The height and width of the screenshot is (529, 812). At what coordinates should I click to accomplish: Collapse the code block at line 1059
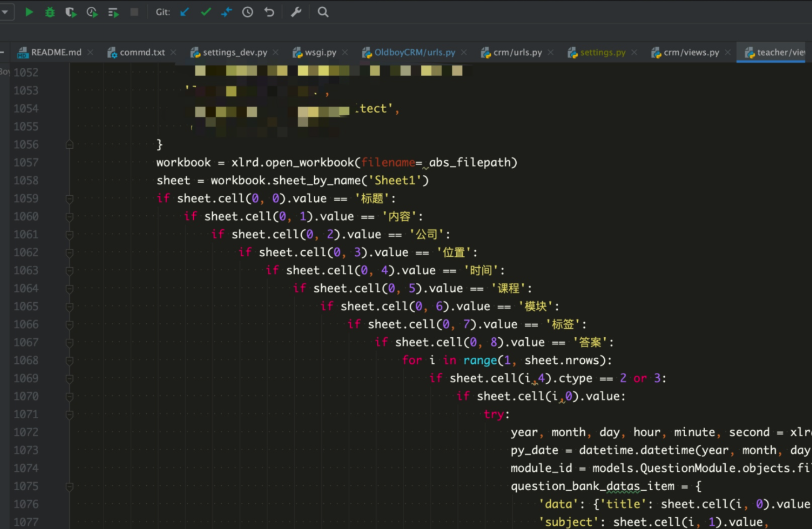pyautogui.click(x=70, y=198)
